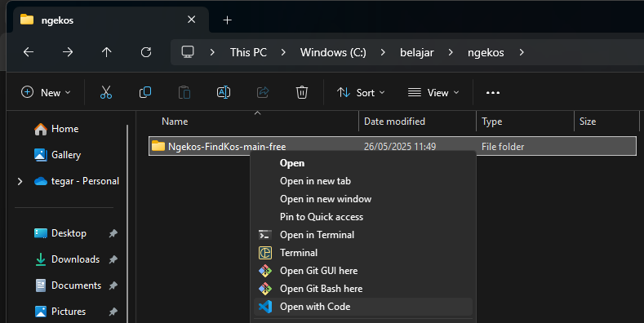Expand the tegar - Personal OneDrive tree
This screenshot has height=323, width=644.
pyautogui.click(x=20, y=181)
